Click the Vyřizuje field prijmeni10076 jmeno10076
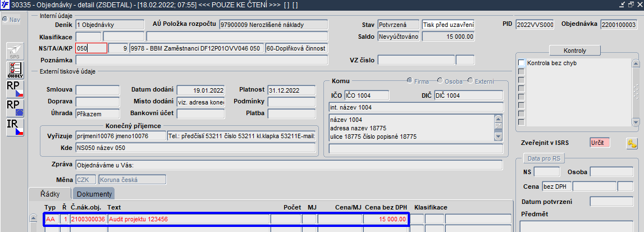The image size is (644, 232). pyautogui.click(x=120, y=136)
